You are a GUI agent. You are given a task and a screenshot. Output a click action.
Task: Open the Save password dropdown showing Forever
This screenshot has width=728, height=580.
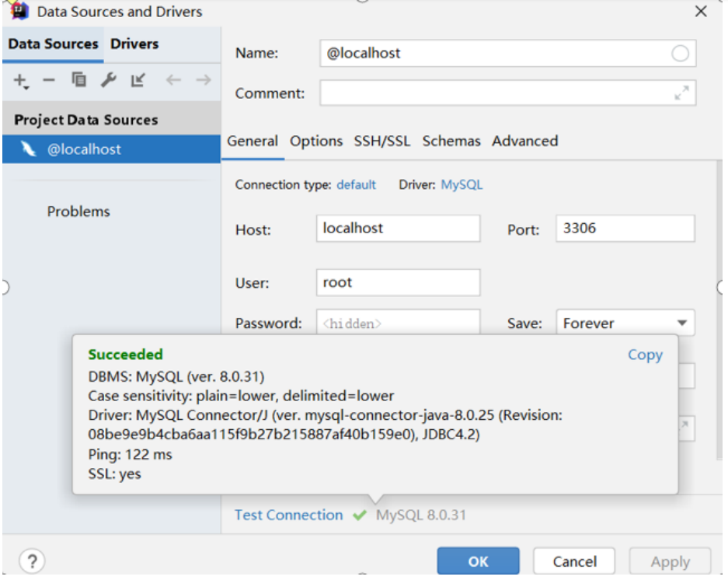tap(625, 323)
